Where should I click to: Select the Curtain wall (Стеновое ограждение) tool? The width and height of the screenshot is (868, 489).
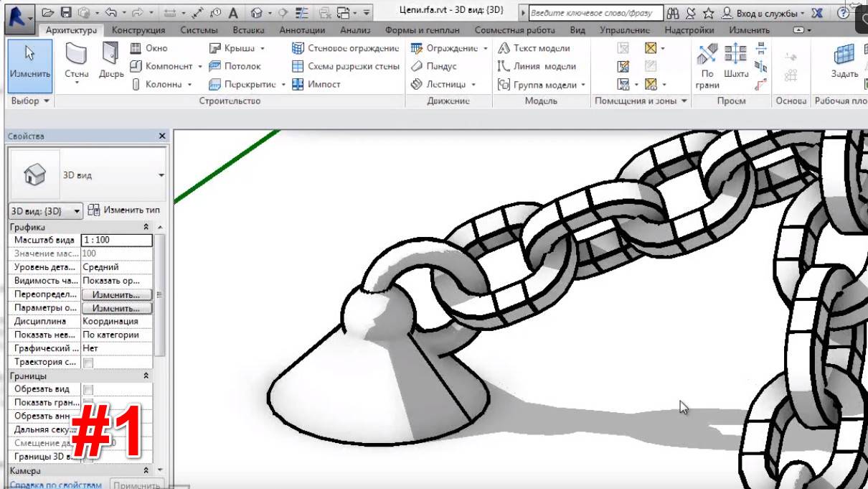[x=346, y=48]
